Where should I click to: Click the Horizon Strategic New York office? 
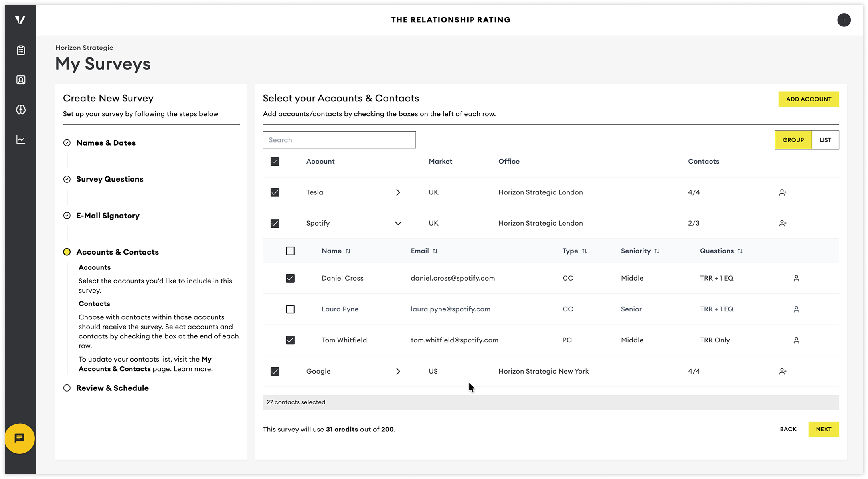pos(544,371)
